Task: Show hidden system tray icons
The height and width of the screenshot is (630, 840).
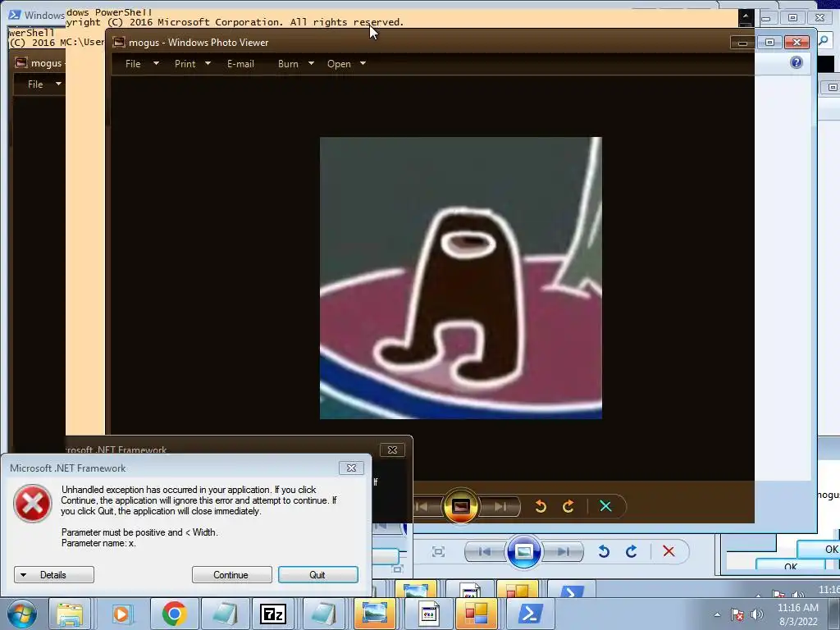Action: (717, 614)
